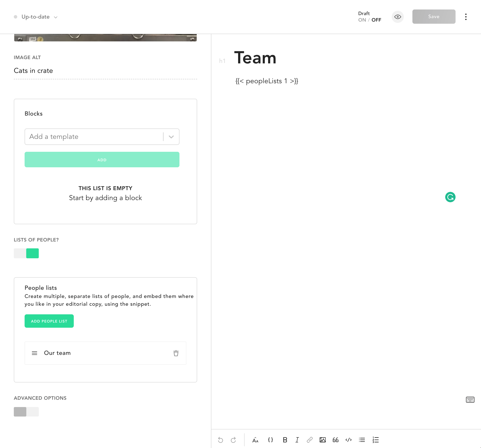Delete the Our team list with the trash icon

(x=176, y=353)
